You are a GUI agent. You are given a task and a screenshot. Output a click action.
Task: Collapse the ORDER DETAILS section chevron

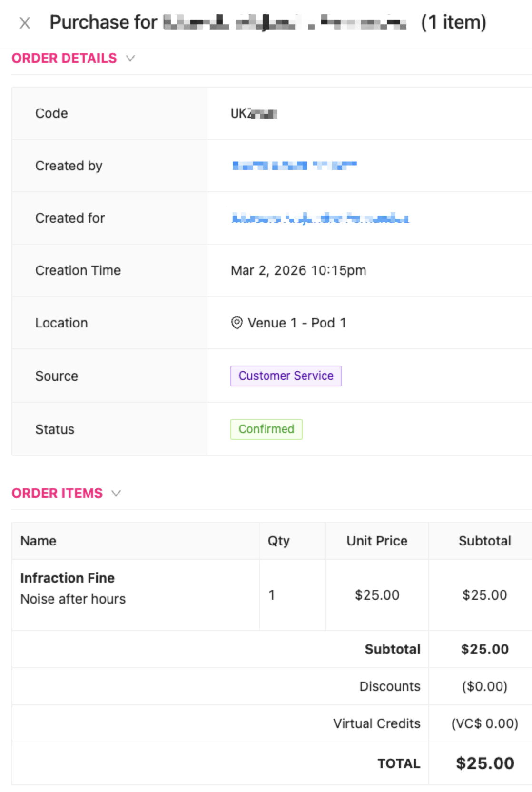pyautogui.click(x=130, y=58)
